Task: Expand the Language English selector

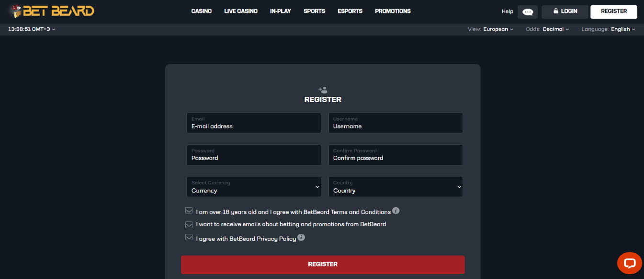Action: pos(608,29)
